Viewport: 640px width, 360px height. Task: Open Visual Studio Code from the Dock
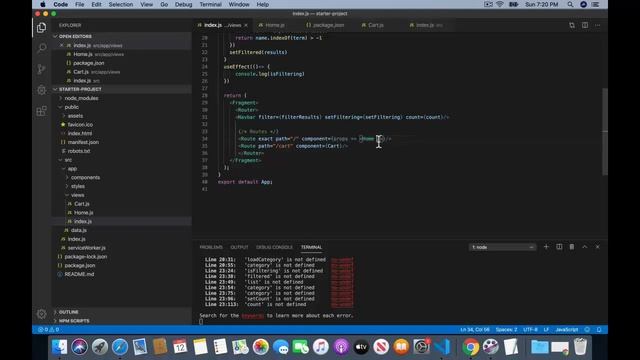coord(442,347)
